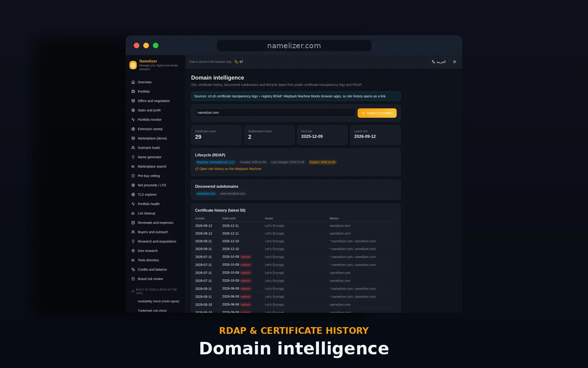Toggle the light/dark theme sun button
Screen dimensions: 588x368
(455, 62)
